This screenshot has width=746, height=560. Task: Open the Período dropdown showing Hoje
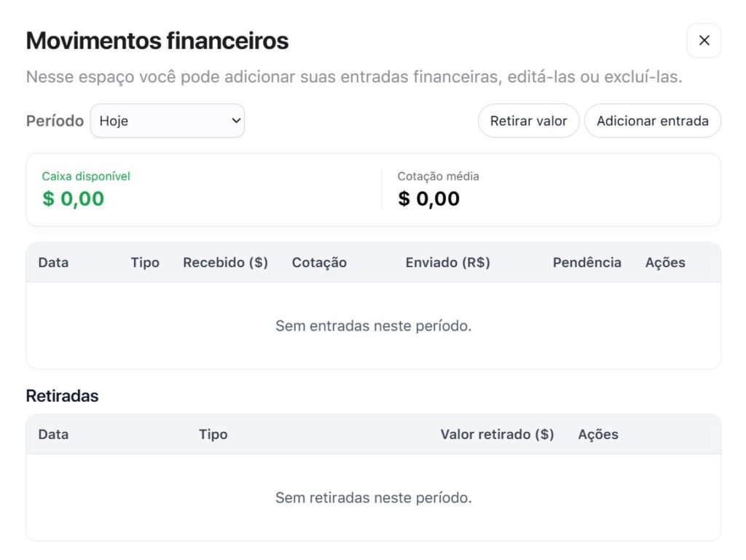(168, 121)
